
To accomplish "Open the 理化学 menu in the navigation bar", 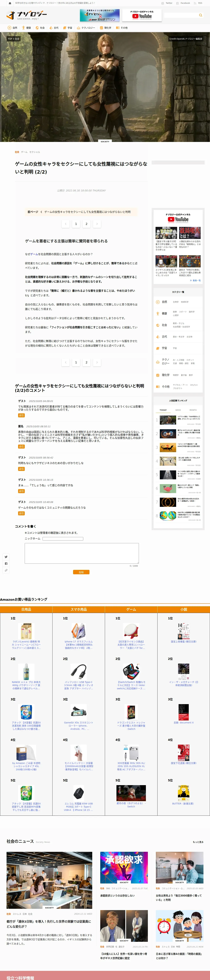I will pyautogui.click(x=105, y=28).
